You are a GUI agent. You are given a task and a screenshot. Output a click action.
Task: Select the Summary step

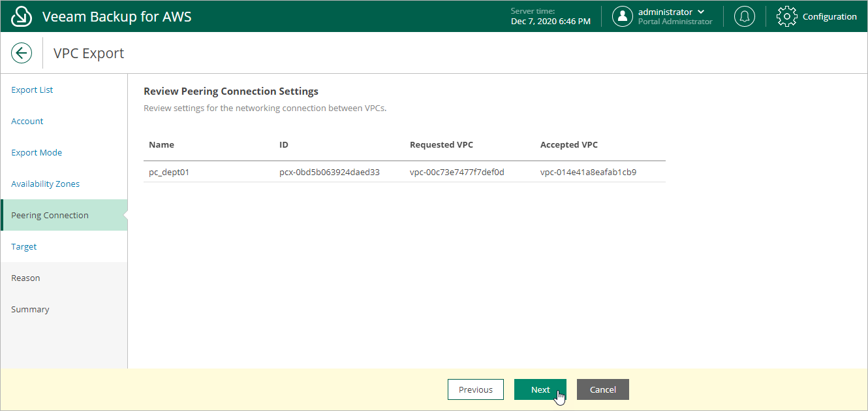click(30, 309)
